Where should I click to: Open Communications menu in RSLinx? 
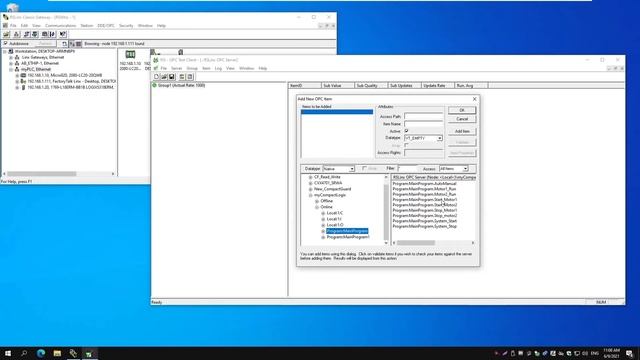click(x=60, y=26)
